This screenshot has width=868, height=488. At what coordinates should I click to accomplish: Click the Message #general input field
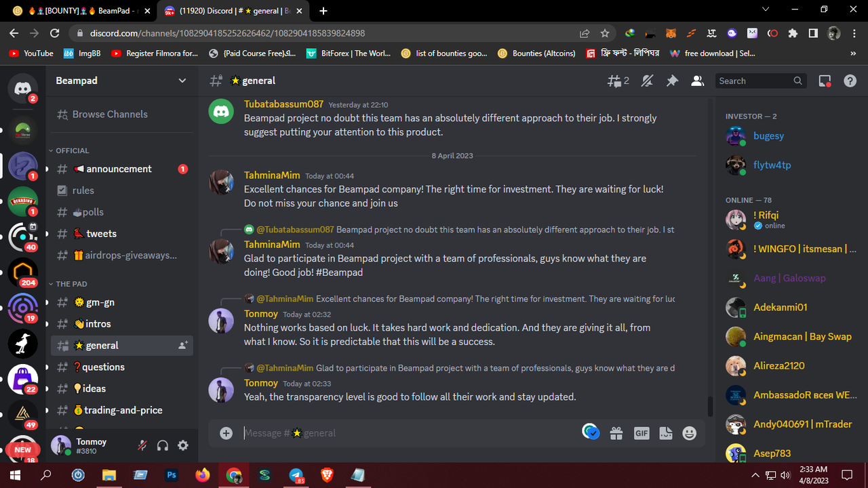click(x=407, y=432)
